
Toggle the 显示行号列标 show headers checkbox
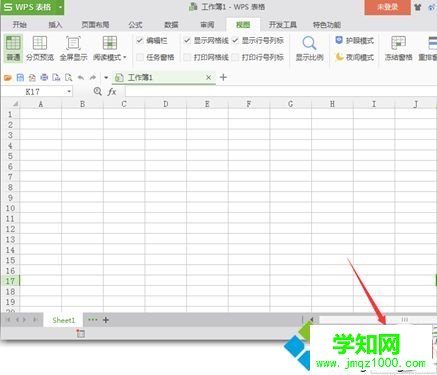point(235,40)
